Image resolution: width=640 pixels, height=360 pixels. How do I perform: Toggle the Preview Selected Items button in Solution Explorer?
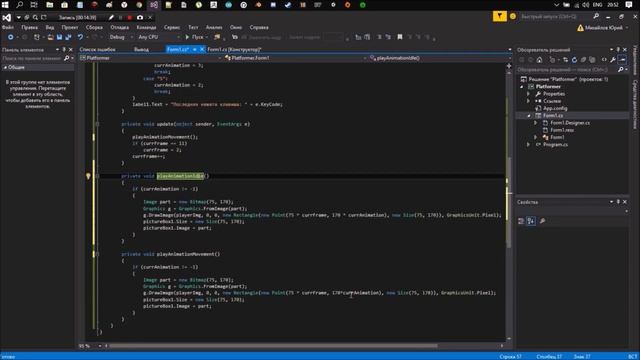coord(622,60)
